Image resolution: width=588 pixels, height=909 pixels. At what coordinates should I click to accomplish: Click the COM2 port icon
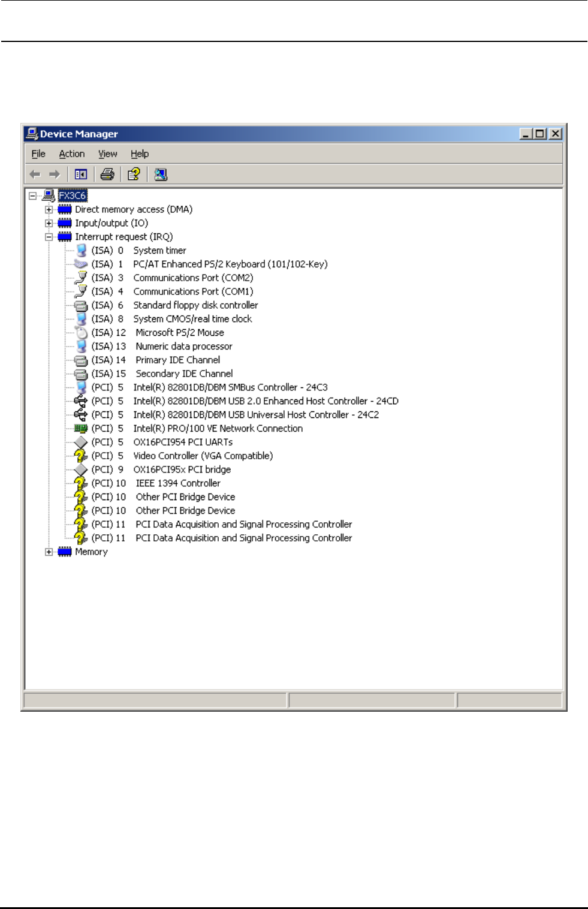coord(81,278)
